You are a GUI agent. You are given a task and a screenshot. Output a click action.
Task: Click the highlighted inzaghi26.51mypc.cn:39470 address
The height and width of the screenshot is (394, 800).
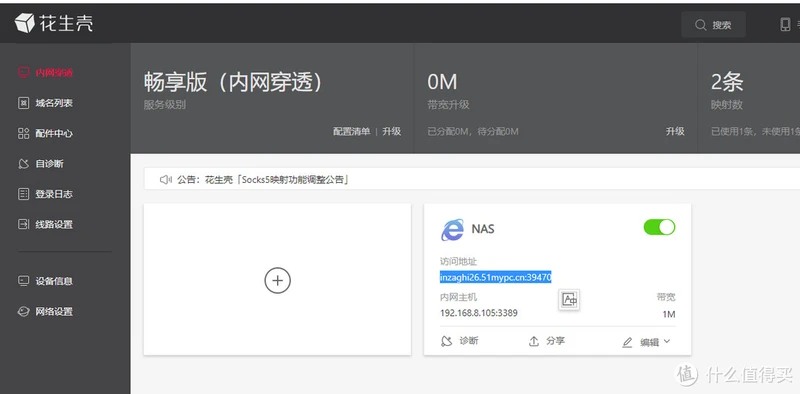(495, 277)
